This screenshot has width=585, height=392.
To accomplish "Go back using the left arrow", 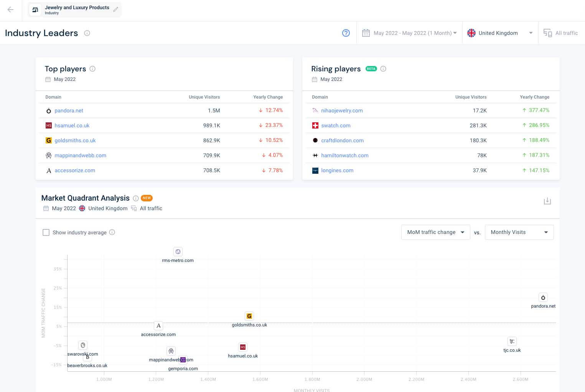I will (x=10, y=10).
